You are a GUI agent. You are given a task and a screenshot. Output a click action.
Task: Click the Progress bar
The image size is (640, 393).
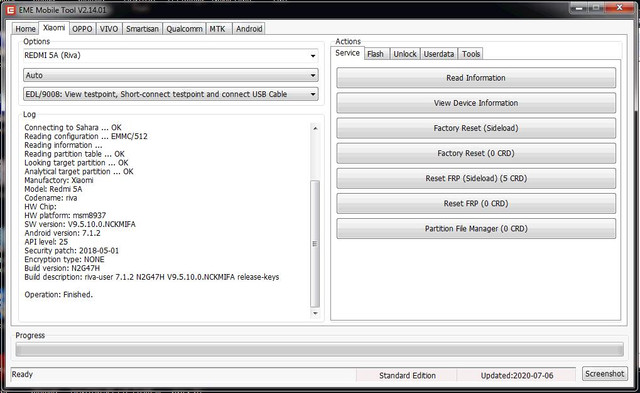click(x=320, y=350)
